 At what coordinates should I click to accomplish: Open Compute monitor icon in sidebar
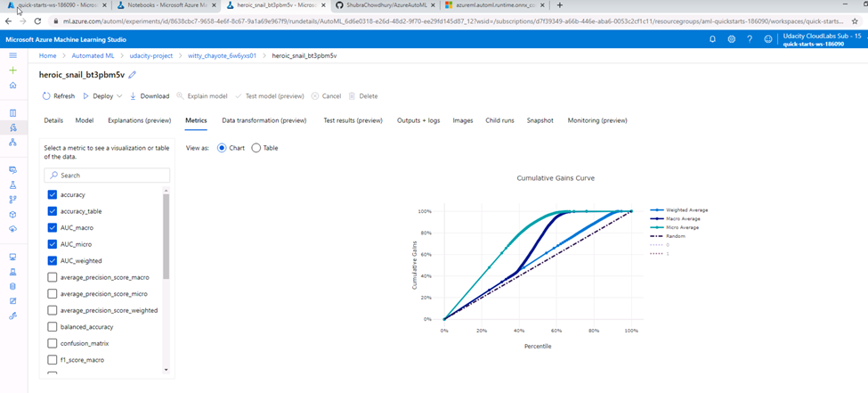pos(13,258)
